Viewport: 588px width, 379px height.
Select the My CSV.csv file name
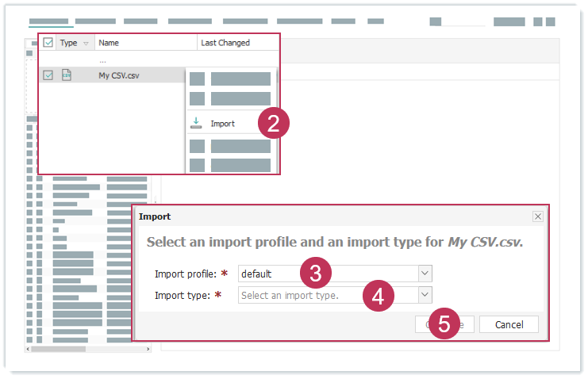point(121,75)
